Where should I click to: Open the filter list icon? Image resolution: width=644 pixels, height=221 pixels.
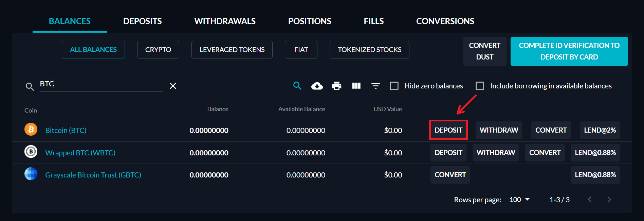375,86
